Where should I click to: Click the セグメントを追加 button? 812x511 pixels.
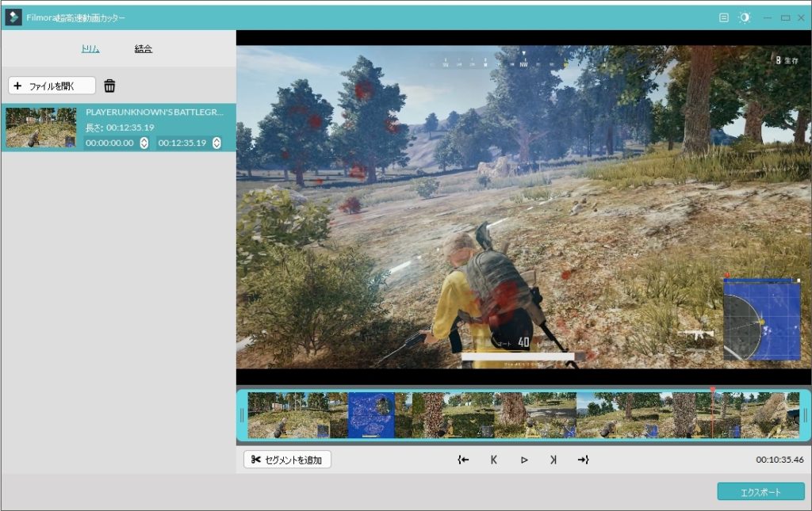coord(287,460)
